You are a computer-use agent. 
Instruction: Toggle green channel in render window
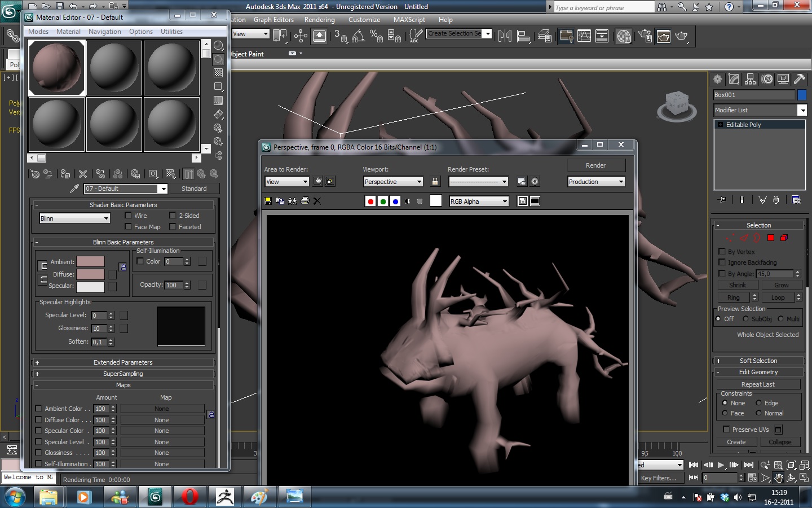coord(383,201)
